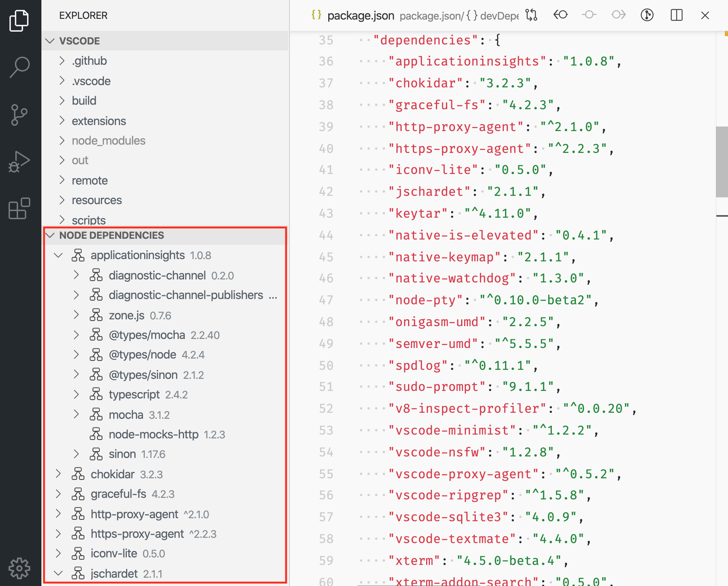Collapse the applicationinsights dependency node

pyautogui.click(x=58, y=255)
